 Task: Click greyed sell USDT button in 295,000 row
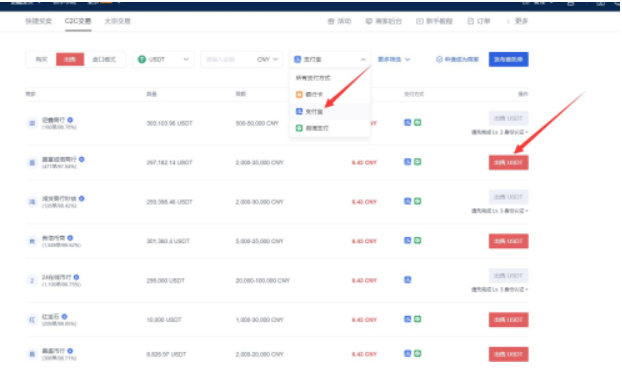tap(509, 275)
